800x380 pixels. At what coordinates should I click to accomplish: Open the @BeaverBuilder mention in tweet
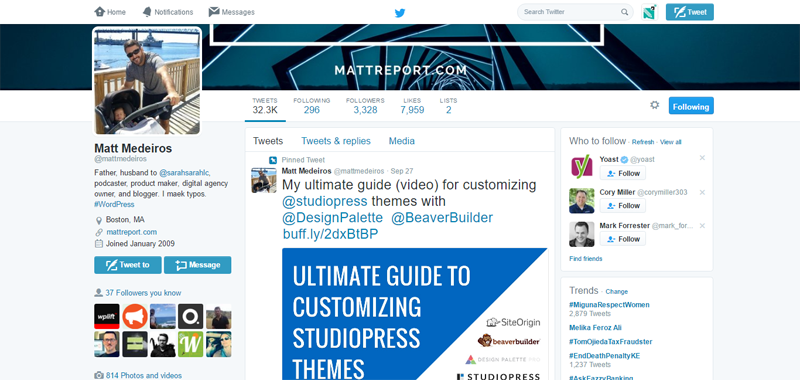click(x=442, y=218)
